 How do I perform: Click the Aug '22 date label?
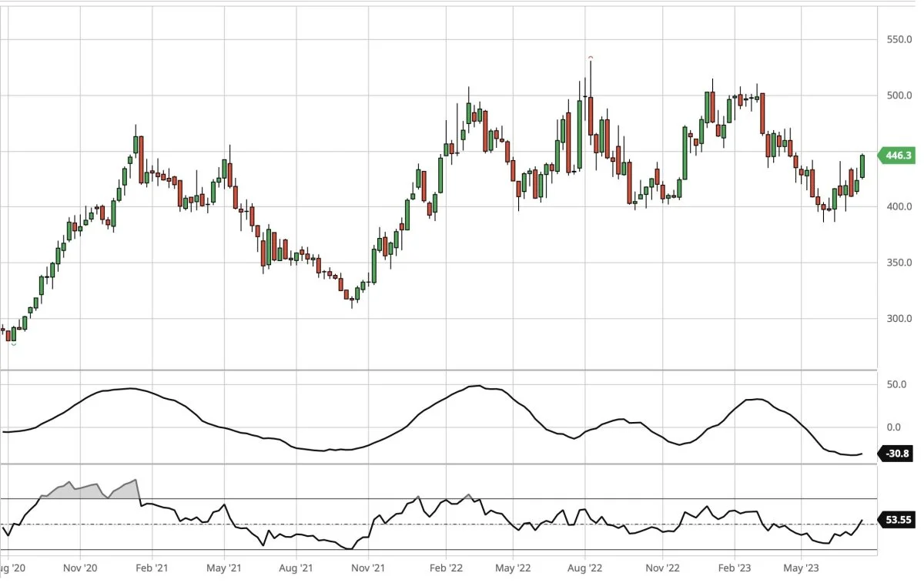586,568
